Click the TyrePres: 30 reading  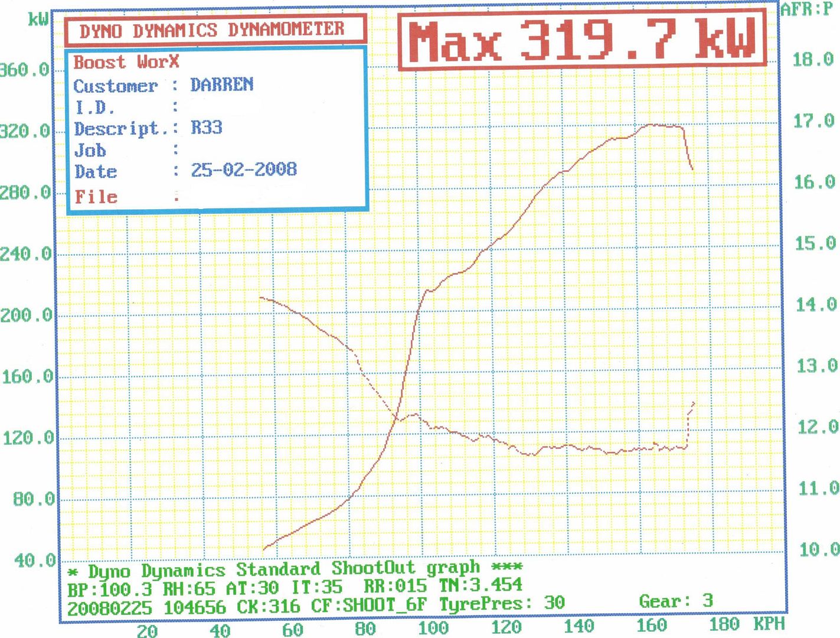502,603
